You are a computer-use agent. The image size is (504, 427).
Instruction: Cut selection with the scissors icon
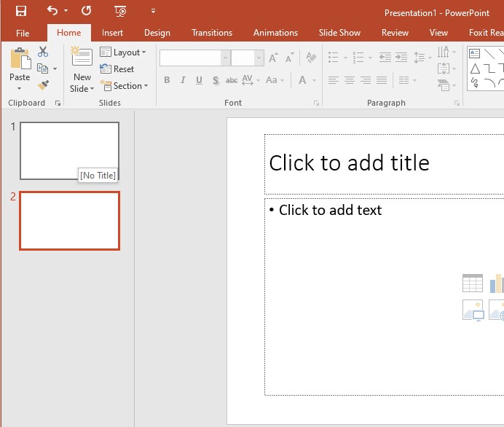pyautogui.click(x=43, y=52)
